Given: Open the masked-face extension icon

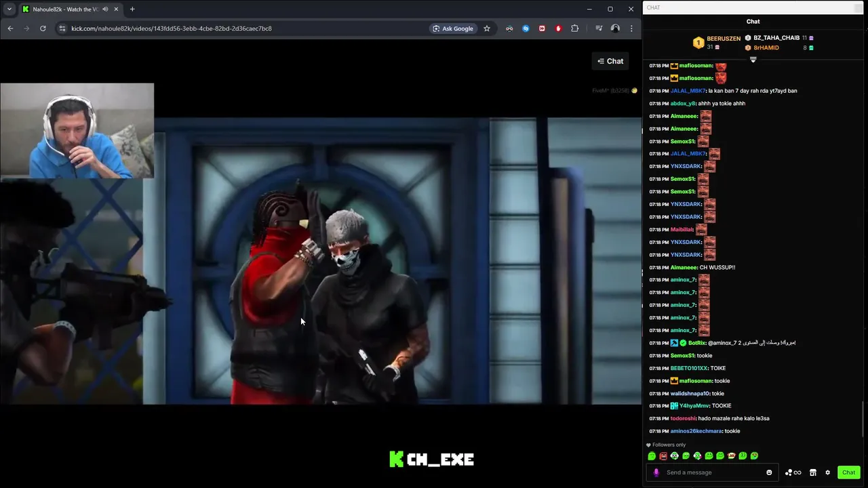Looking at the screenshot, I should [509, 28].
